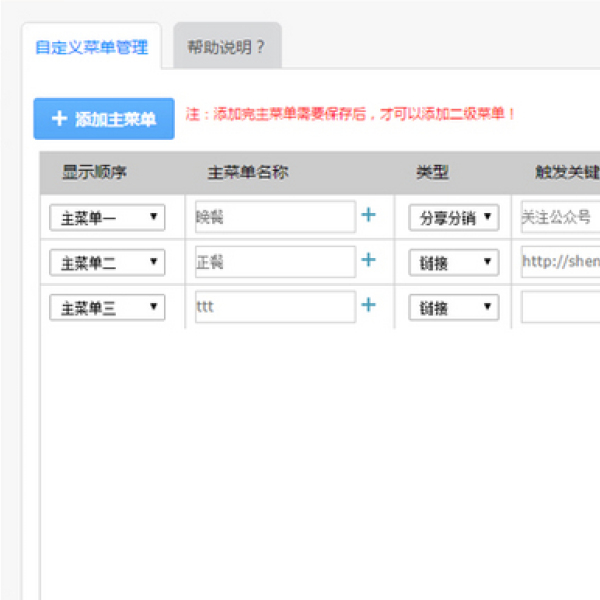Click the 显示顺序 column header

point(95,172)
